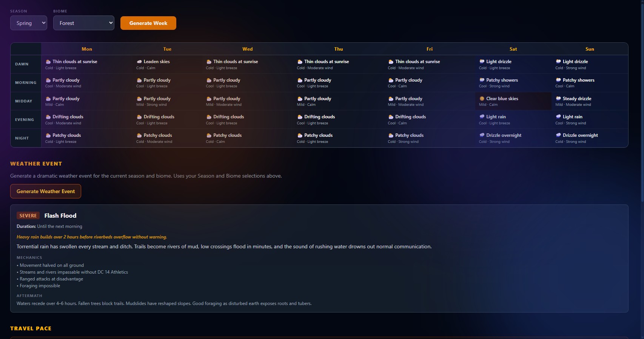Click the Drizzle overnight icon on Sunday night

click(558, 135)
